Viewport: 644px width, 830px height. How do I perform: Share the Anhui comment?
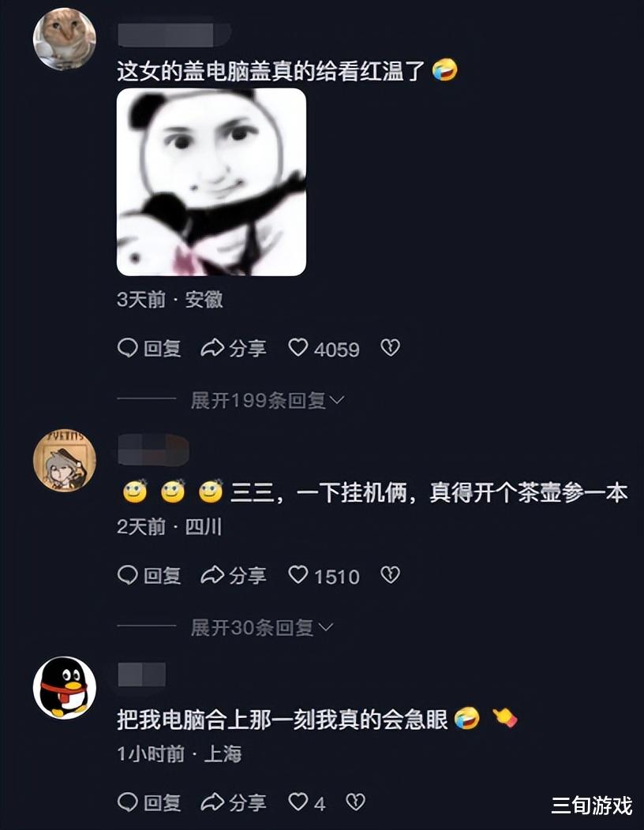point(234,348)
